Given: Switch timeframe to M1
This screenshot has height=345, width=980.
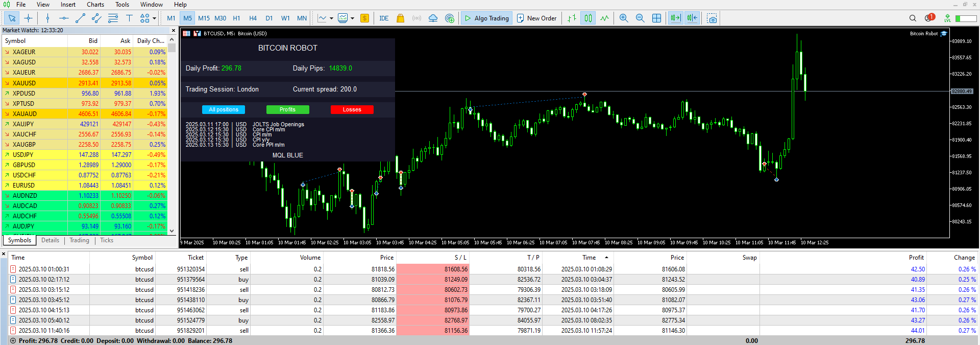Looking at the screenshot, I should coord(171,18).
